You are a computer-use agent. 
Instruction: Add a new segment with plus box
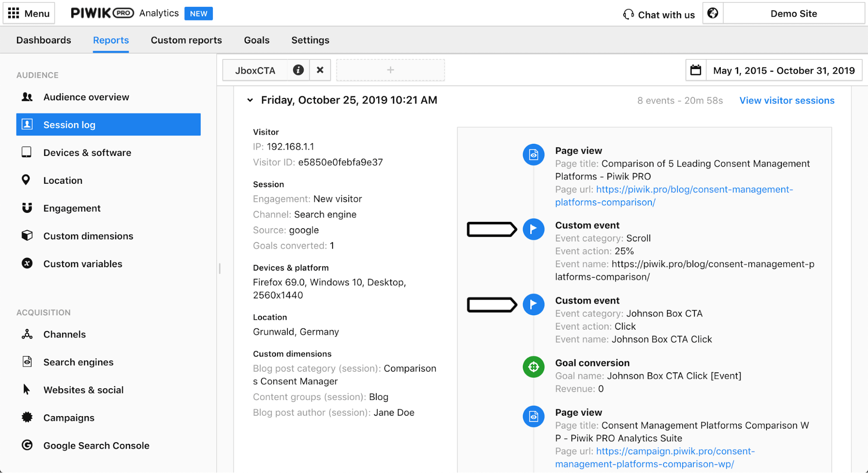pyautogui.click(x=390, y=70)
